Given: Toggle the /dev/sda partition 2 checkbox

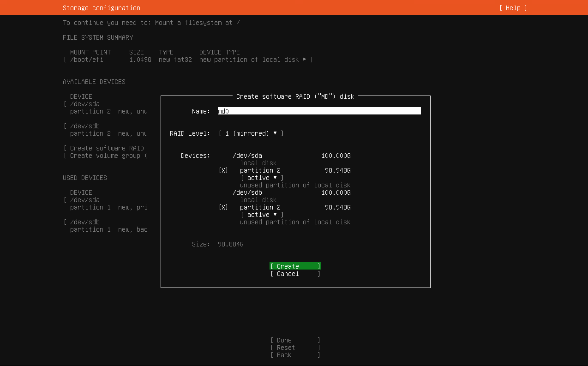Looking at the screenshot, I should 223,170.
